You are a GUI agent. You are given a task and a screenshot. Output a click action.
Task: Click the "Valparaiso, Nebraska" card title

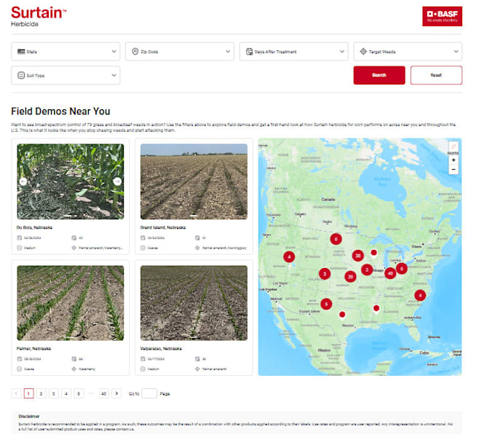[161, 349]
